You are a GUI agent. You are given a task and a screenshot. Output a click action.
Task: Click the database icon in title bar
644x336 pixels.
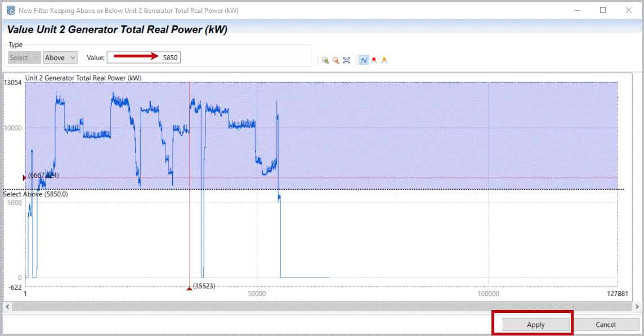pos(11,10)
